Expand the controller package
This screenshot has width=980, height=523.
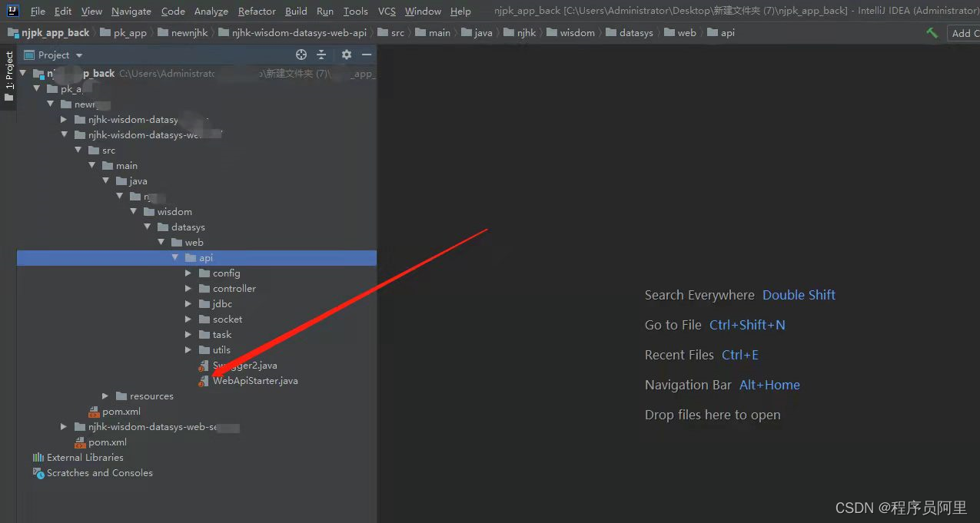[188, 289]
